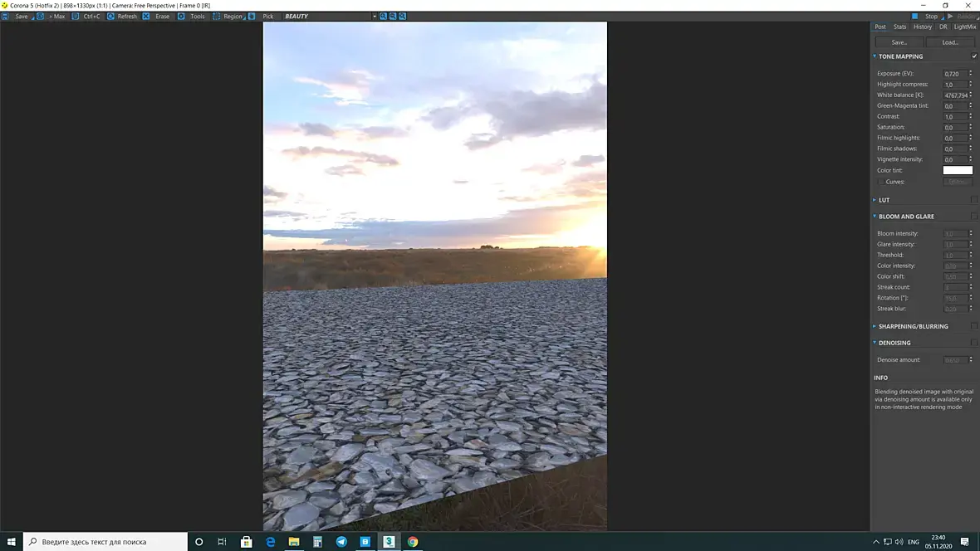The width and height of the screenshot is (980, 551).
Task: Enable the Curves checkbox
Action: point(880,182)
